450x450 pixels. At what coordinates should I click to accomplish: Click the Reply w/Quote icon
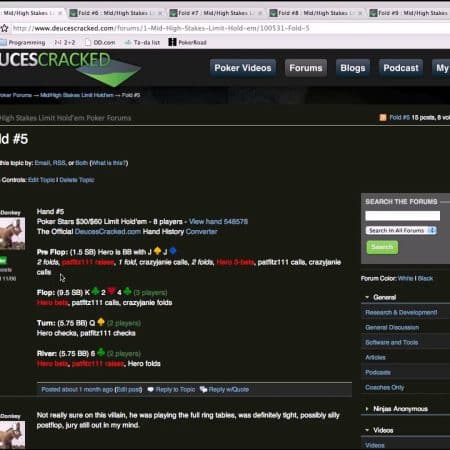[203, 389]
